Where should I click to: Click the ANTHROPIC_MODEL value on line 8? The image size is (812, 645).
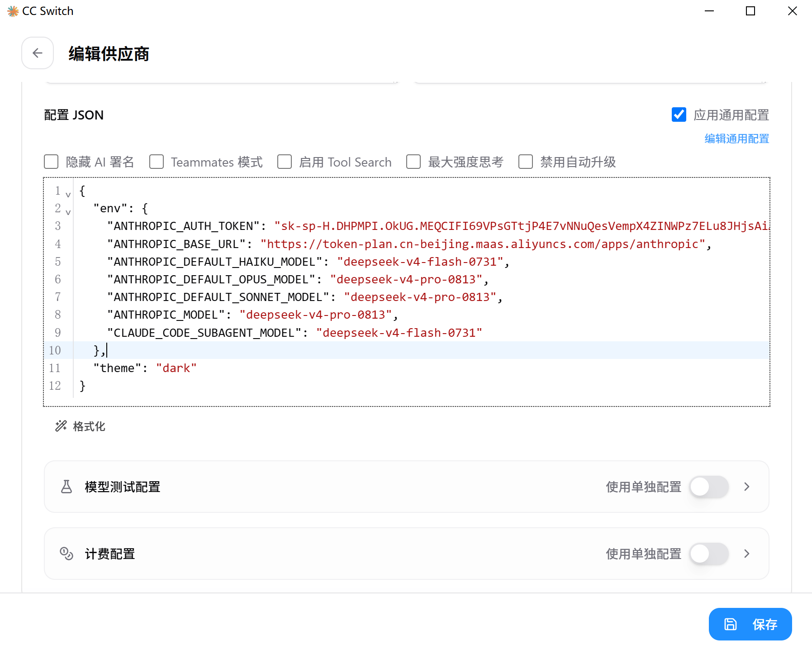coord(316,315)
